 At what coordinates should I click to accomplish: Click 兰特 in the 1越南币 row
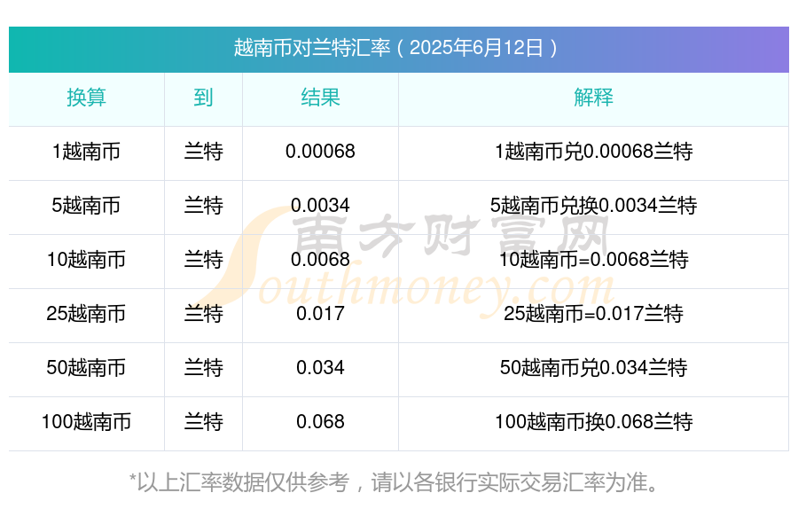tap(204, 152)
